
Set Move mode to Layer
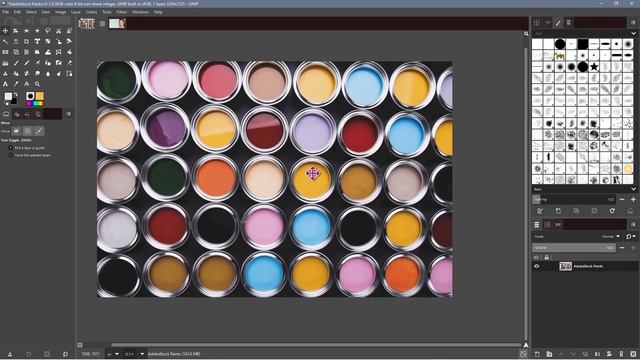pyautogui.click(x=16, y=131)
